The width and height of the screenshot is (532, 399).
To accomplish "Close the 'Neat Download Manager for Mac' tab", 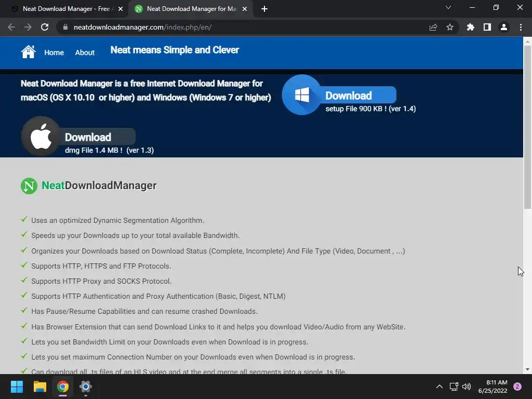I will 245,9.
